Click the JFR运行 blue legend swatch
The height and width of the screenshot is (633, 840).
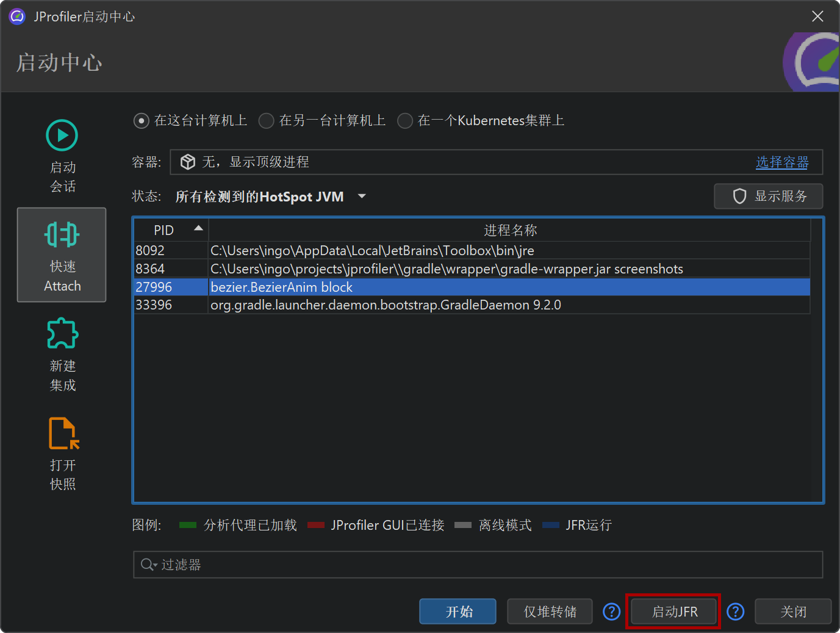coord(551,525)
